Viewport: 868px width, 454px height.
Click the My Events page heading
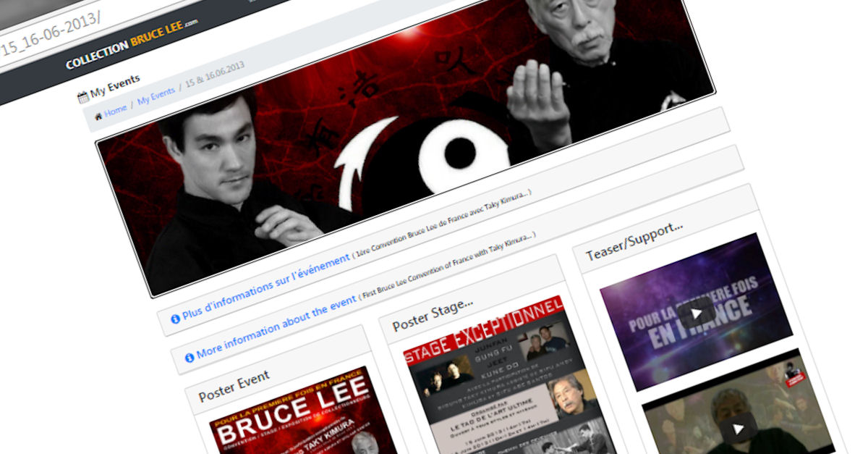coord(115,86)
